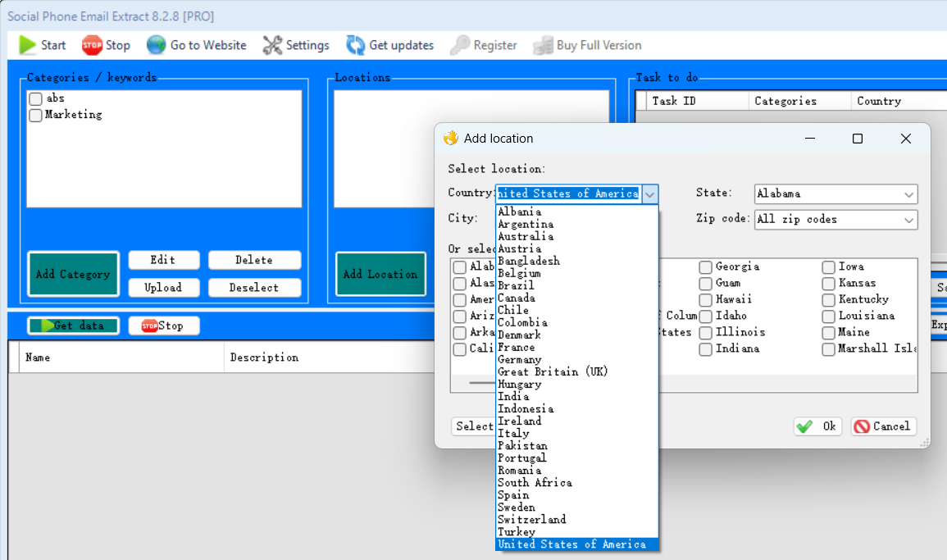Expand the State dropdown showing Alabama
Screen dimensions: 947x560
(908, 194)
